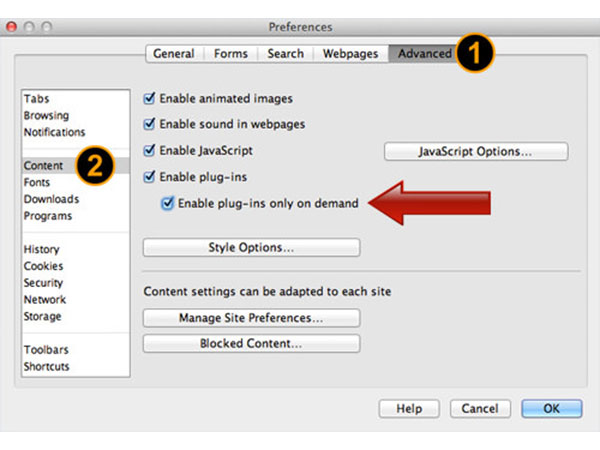600x450 pixels.
Task: Toggle the Enable plug-ins checkbox
Action: coord(150,177)
